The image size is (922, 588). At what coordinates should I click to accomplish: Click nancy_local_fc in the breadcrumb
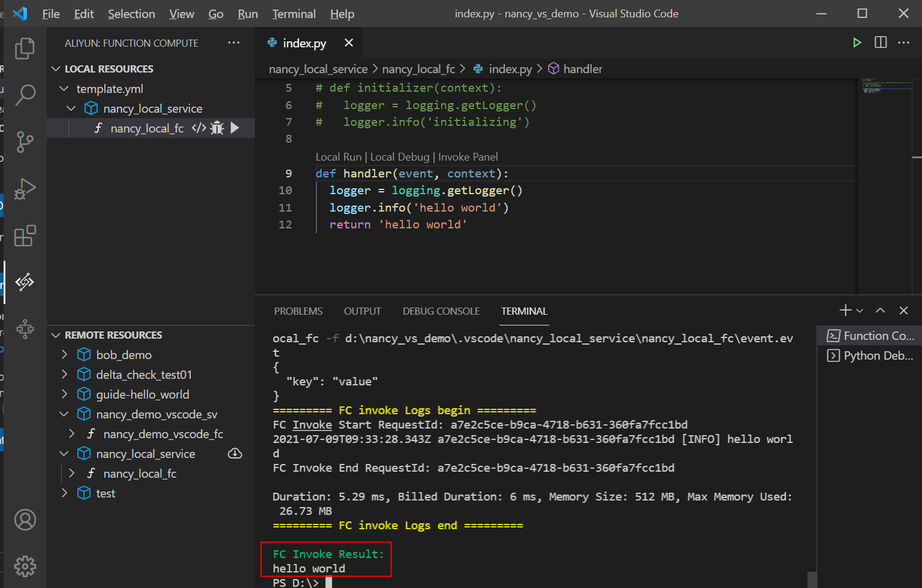click(418, 69)
